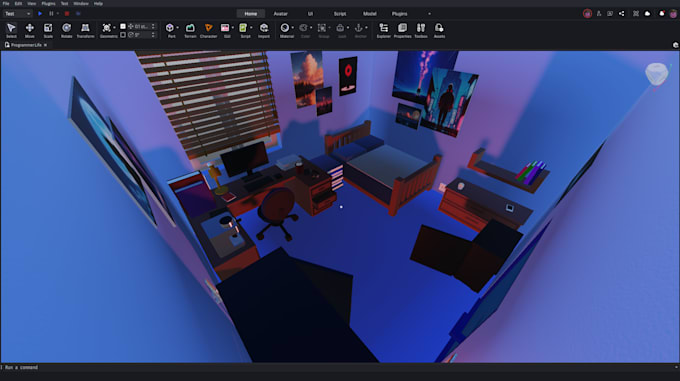Screen dimensions: 680x381
Task: Switch to the Plugins ribbon tab
Action: point(399,14)
